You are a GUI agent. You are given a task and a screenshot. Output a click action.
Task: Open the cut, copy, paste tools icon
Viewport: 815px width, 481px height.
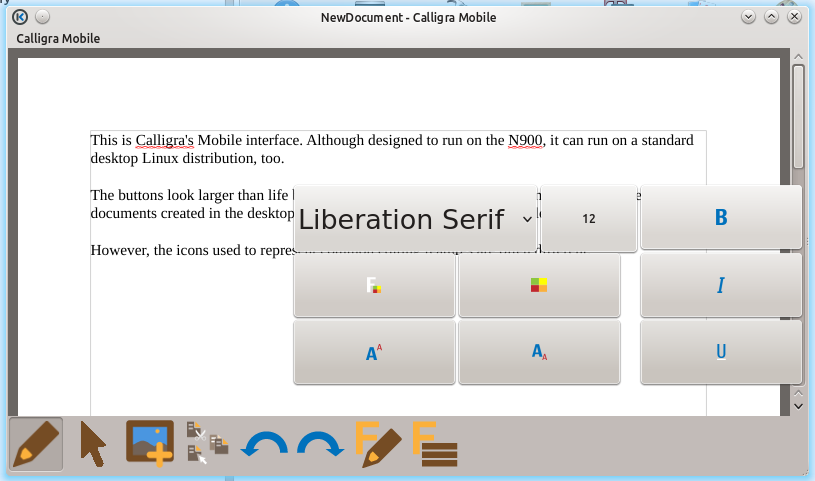[207, 444]
